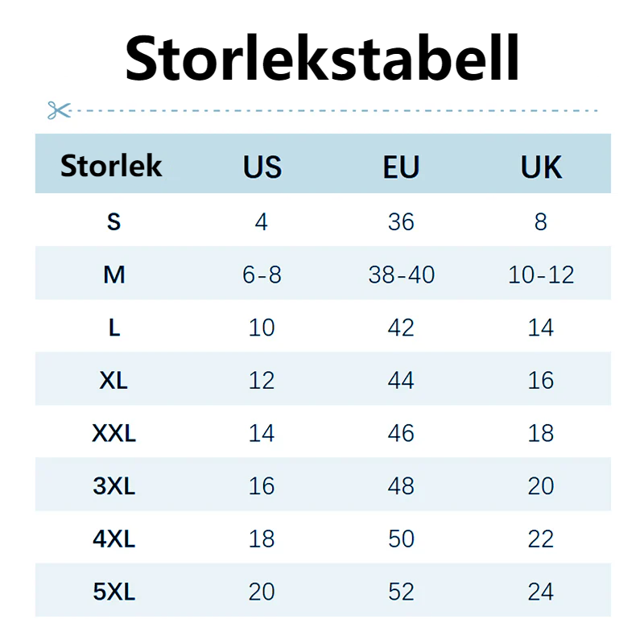Click the Storlekstabell title
This screenshot has width=644, height=644.
point(323,58)
